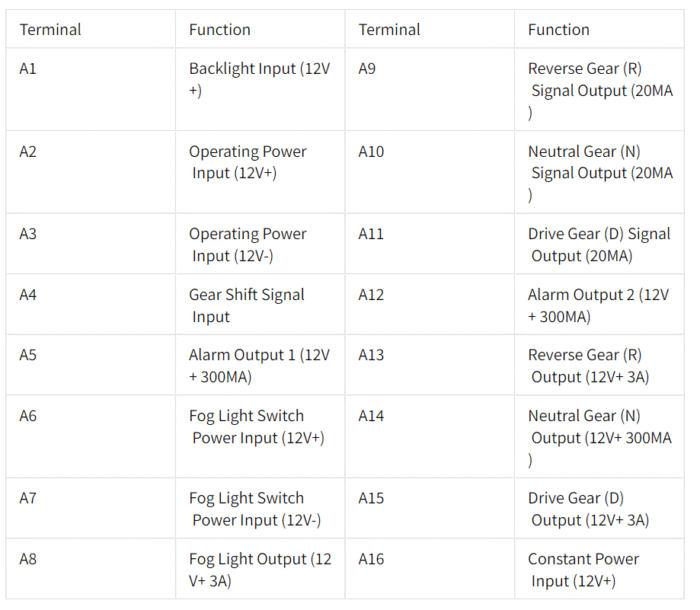
Task: Click the Alarm Output 2 cell
Action: (599, 305)
